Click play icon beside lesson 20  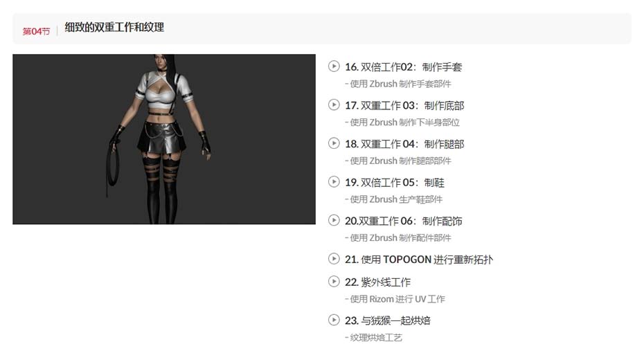(334, 220)
